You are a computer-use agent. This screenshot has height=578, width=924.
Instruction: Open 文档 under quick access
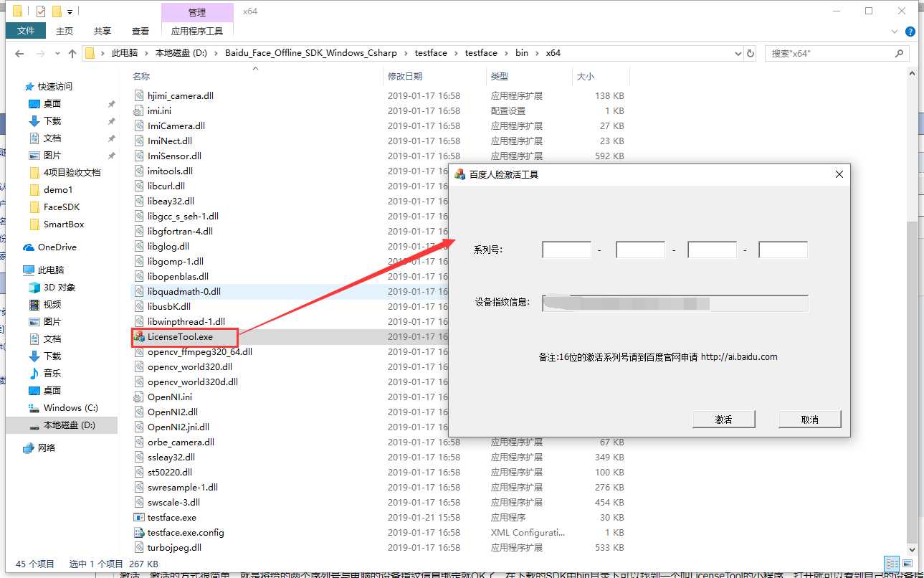(x=52, y=138)
